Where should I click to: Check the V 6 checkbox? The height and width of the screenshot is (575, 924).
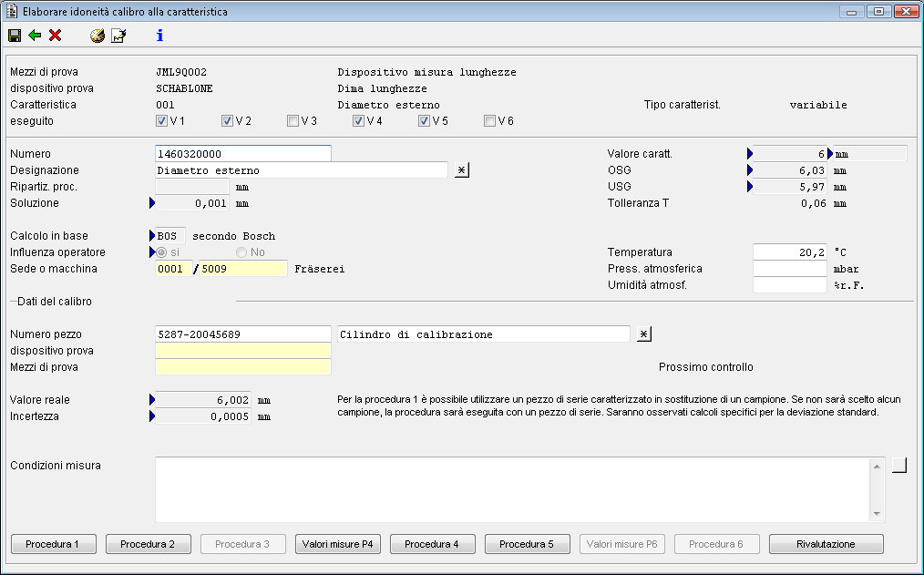pyautogui.click(x=489, y=121)
